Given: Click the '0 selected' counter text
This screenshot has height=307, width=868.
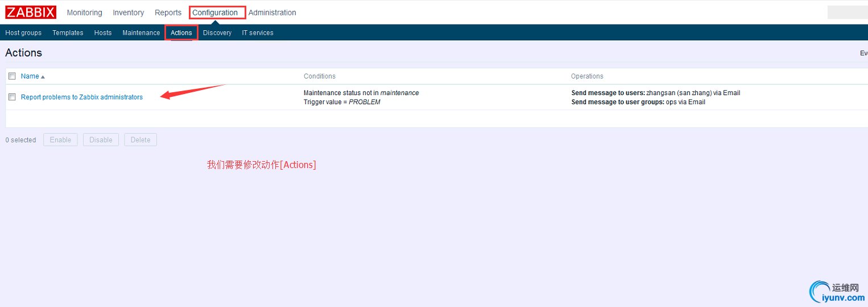Looking at the screenshot, I should pos(20,140).
